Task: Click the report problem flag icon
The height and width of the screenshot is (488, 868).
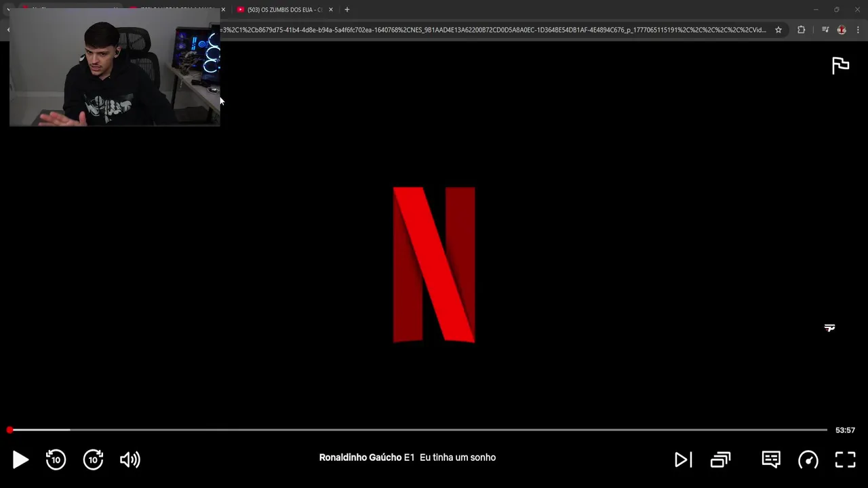Action: point(840,65)
